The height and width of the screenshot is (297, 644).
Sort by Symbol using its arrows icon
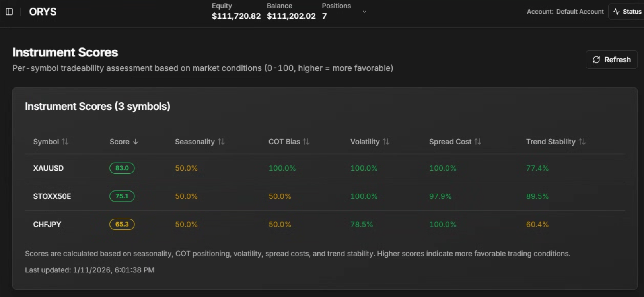click(x=65, y=142)
